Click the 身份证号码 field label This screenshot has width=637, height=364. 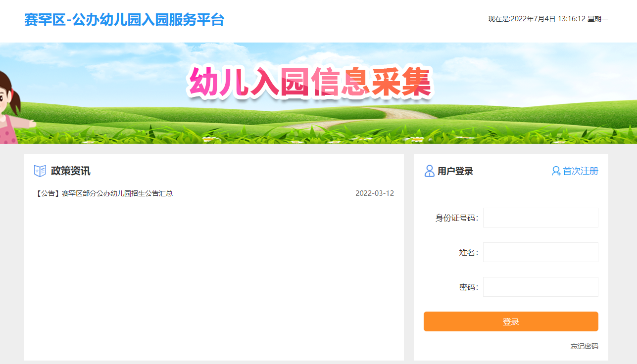457,218
